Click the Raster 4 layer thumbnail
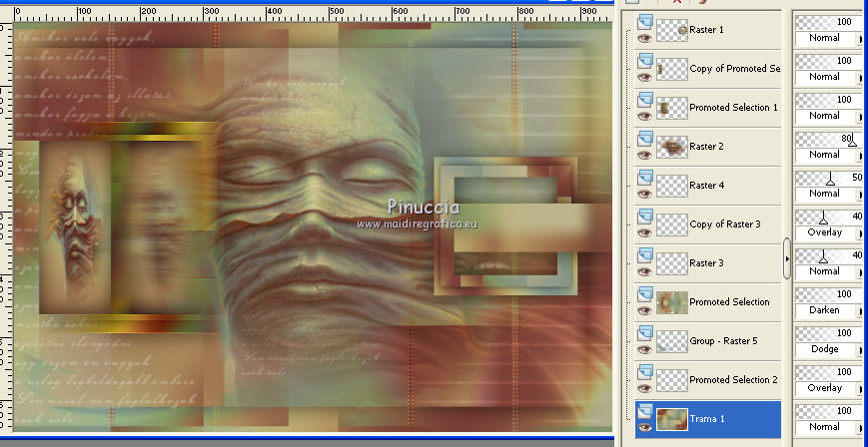Screen dimensions: 868x447 pos(672,186)
